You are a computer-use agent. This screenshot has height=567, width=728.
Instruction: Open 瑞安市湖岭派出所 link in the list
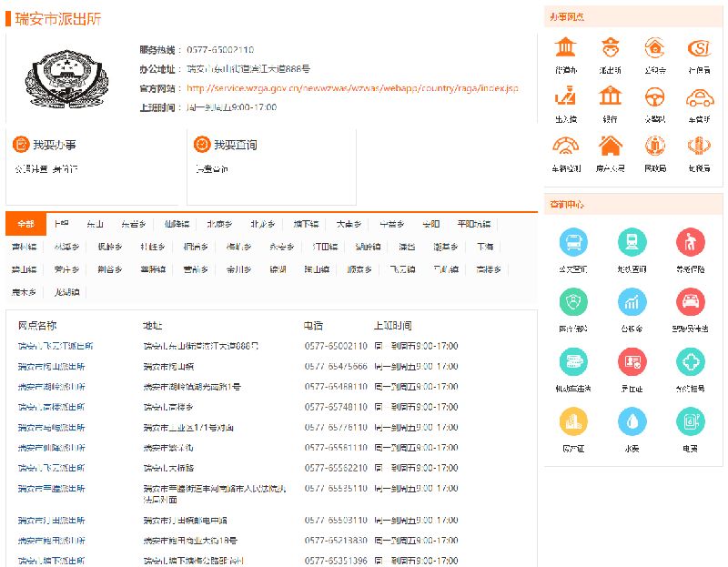pos(52,387)
